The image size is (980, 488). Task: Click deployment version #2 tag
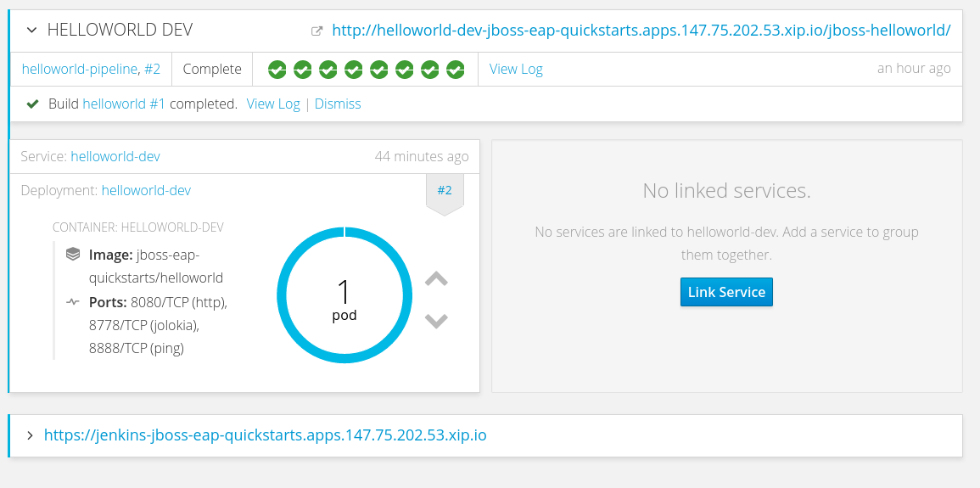point(445,193)
